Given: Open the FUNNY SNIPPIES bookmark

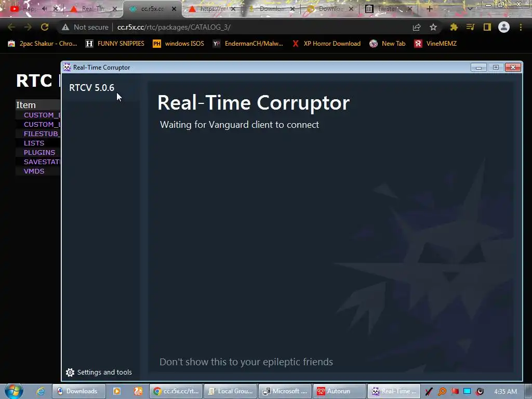Looking at the screenshot, I should (115, 44).
